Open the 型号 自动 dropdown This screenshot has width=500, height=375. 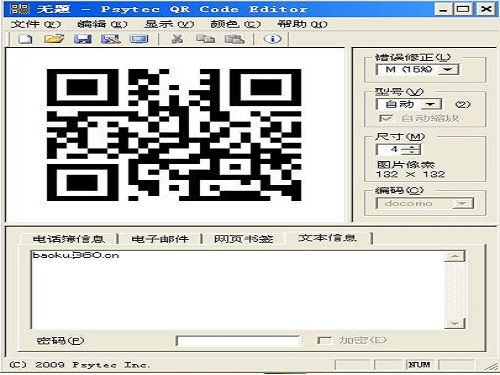(x=430, y=104)
